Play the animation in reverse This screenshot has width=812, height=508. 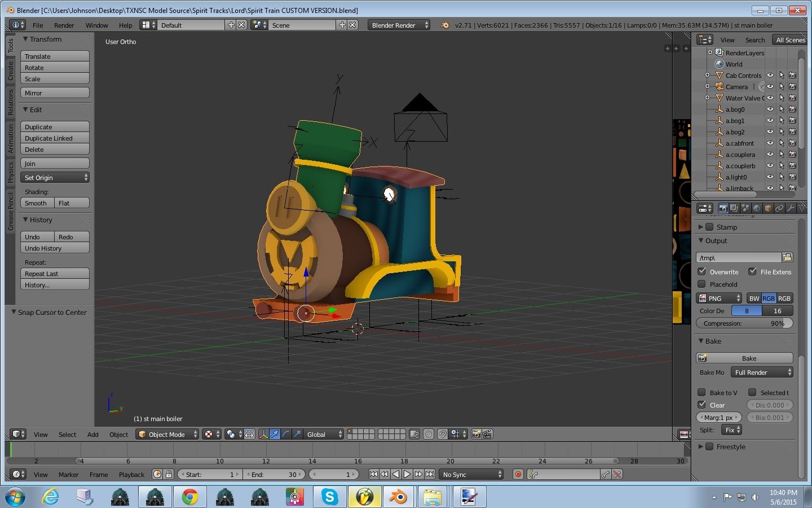(396, 474)
